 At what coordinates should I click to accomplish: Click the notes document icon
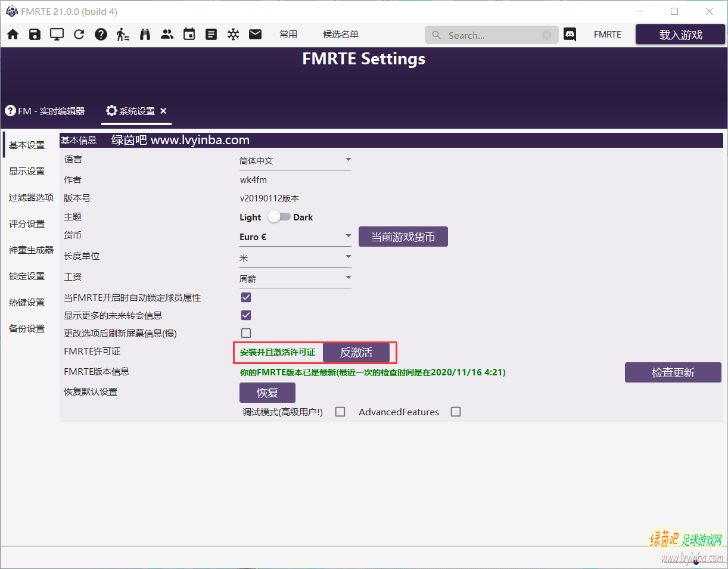coord(211,35)
